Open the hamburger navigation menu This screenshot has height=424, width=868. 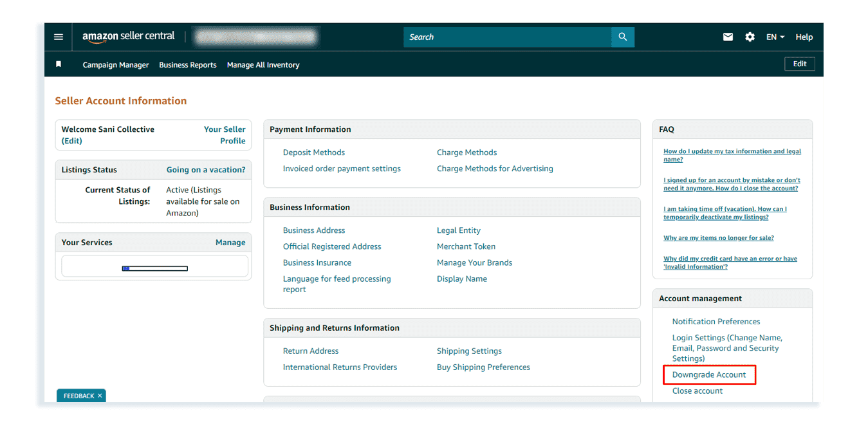pos(59,37)
